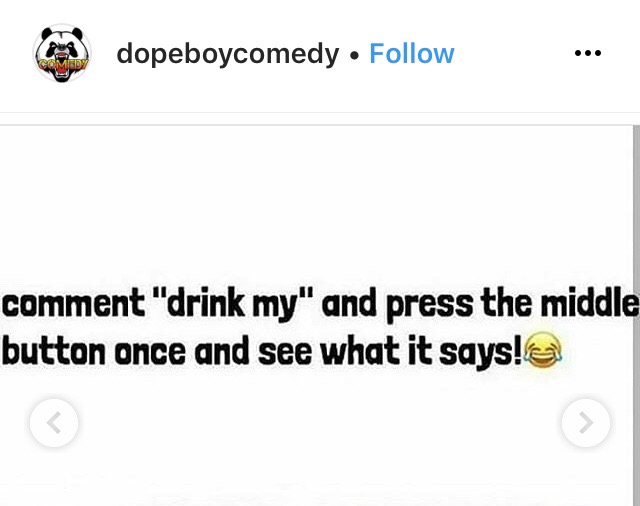Click empty header space left of the three dots
Screen dimensions: 640x506
(x=514, y=53)
